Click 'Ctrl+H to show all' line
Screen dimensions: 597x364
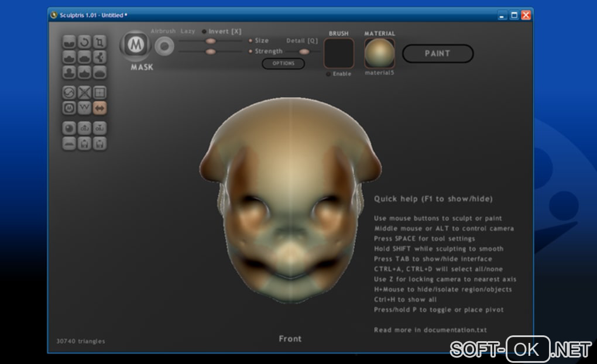405,299
